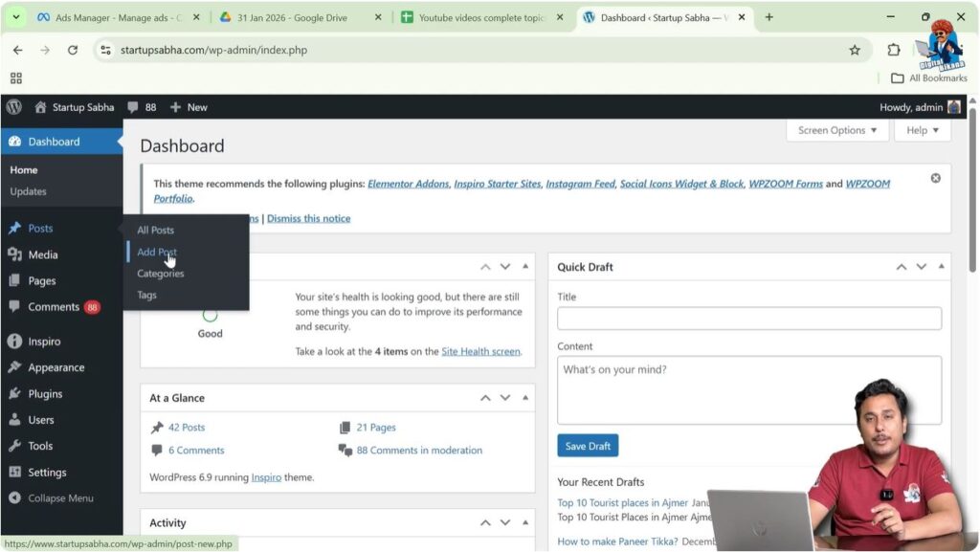Image resolution: width=980 pixels, height=552 pixels.
Task: Click the Inspiro sidebar icon
Action: click(x=13, y=341)
